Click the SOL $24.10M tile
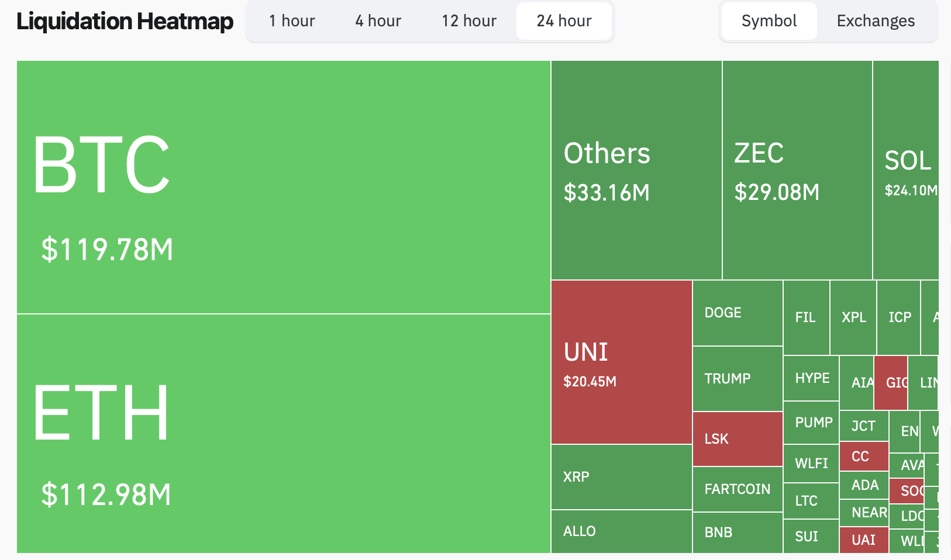This screenshot has height=560, width=951. (905, 170)
